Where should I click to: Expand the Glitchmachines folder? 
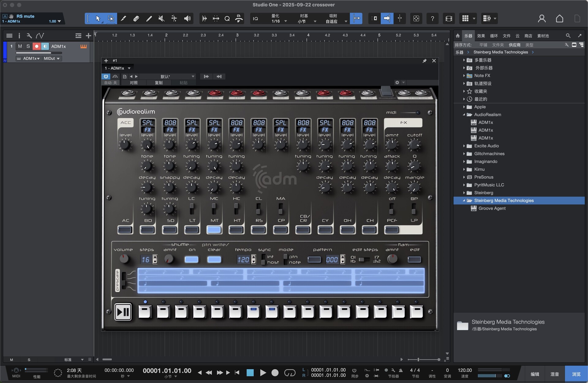pyautogui.click(x=464, y=154)
